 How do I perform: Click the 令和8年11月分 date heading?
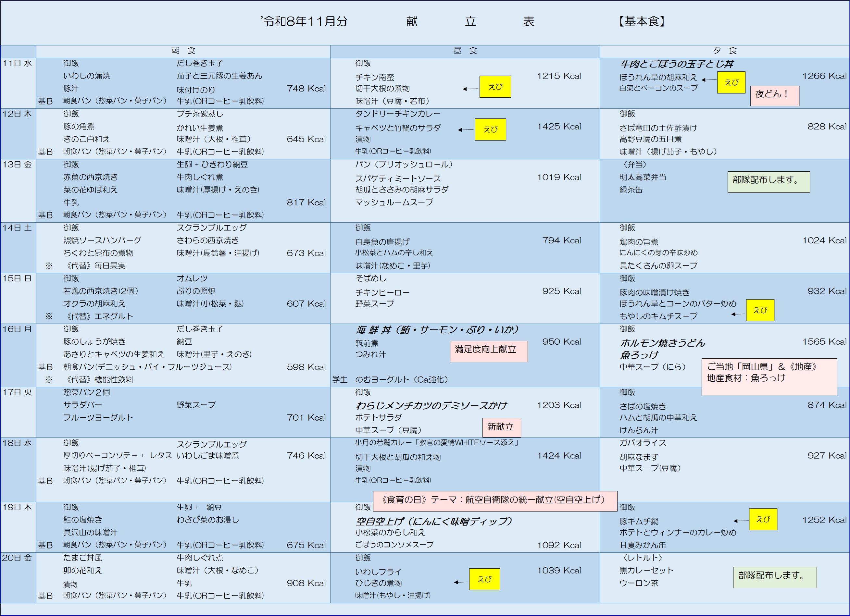304,22
